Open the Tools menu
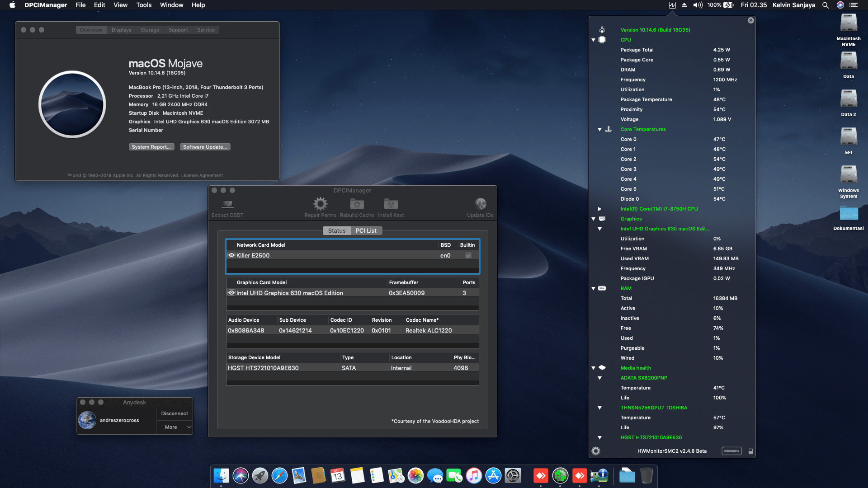The height and width of the screenshot is (488, 868). pos(143,5)
